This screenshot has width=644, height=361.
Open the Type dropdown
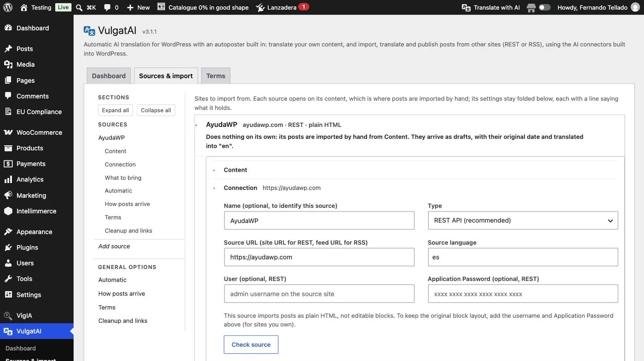(523, 220)
